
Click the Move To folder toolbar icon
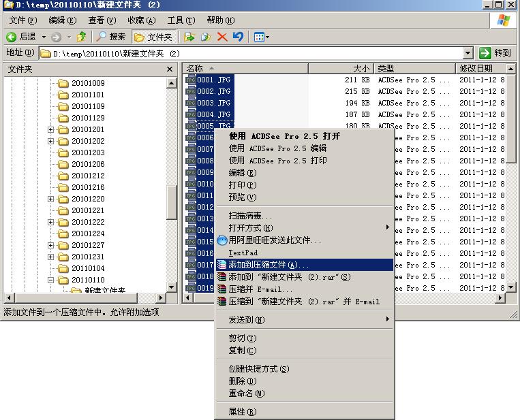click(x=189, y=37)
